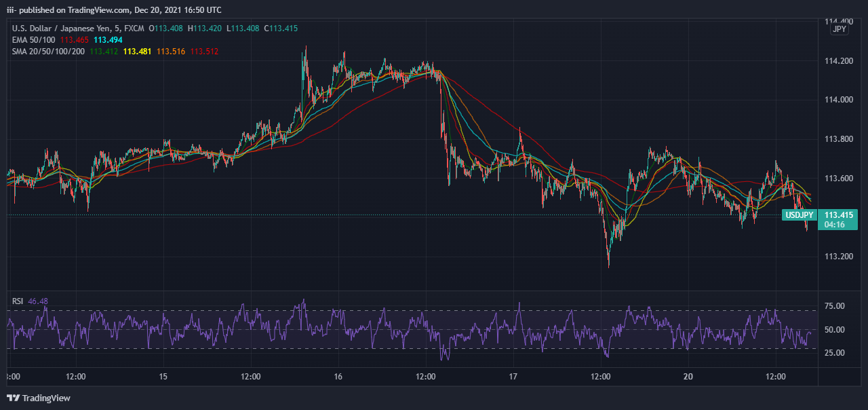Click the 114.200 price axis label
868x410 pixels.
pos(838,61)
